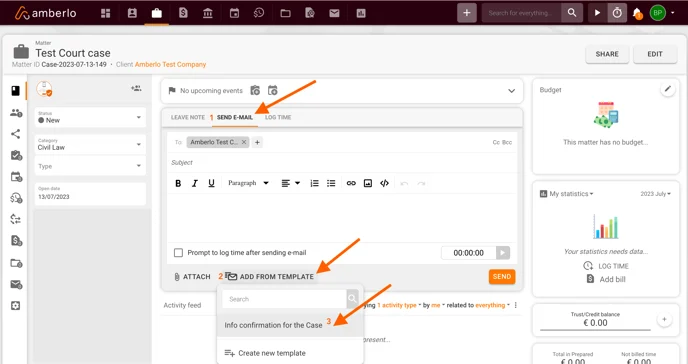Insert an image in the e-mail editor
688x364 pixels.
tap(368, 183)
